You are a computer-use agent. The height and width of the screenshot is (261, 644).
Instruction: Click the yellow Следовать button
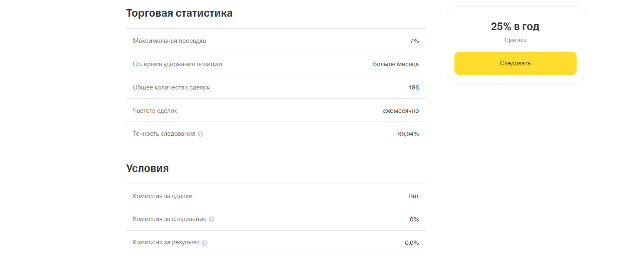[515, 63]
